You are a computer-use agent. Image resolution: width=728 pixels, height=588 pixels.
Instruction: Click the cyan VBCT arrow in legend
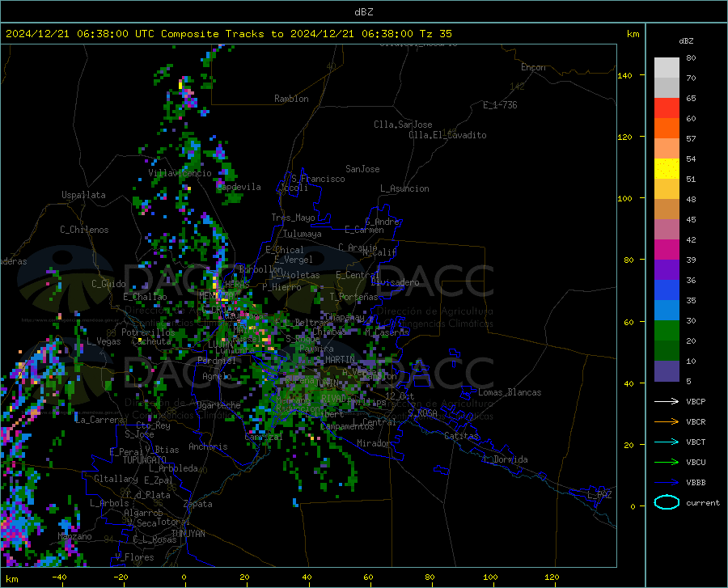(x=667, y=442)
